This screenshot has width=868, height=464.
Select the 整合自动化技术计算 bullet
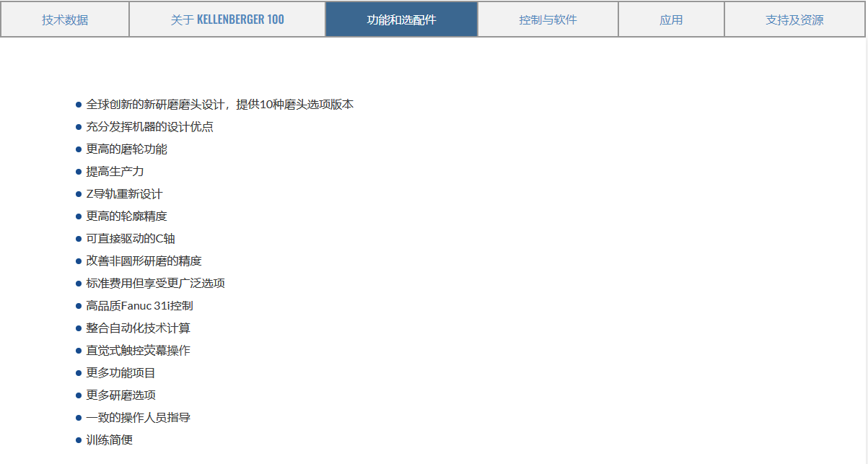coord(138,328)
